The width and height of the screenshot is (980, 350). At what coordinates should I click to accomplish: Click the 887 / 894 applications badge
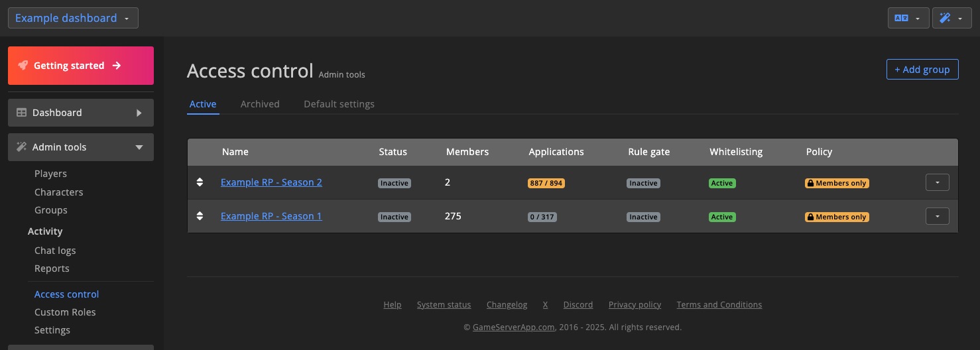point(546,183)
